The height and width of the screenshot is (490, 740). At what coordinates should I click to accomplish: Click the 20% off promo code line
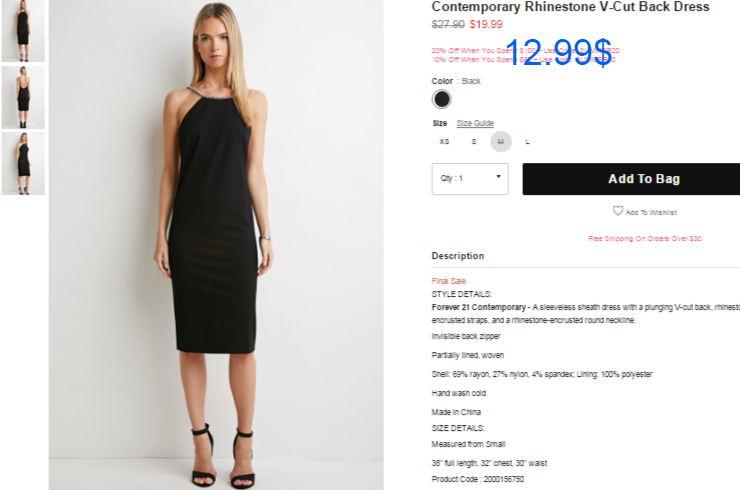click(x=525, y=50)
